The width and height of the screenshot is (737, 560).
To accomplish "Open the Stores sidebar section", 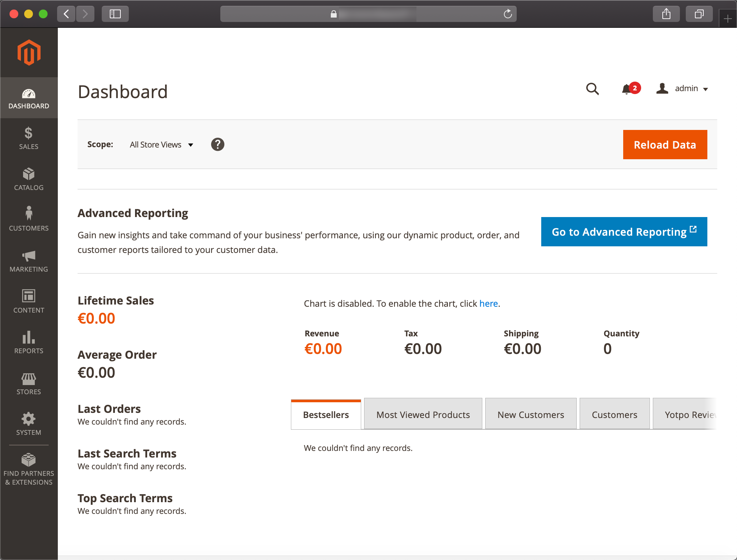I will pyautogui.click(x=29, y=384).
